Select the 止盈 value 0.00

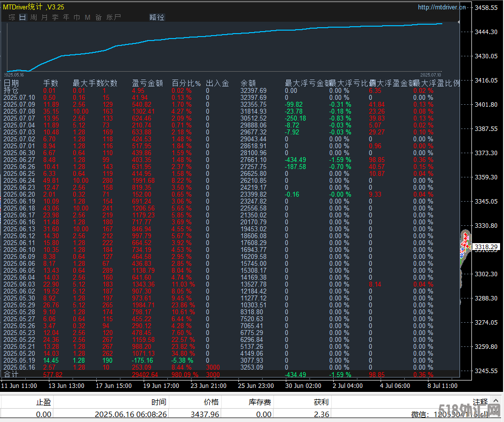click(43, 414)
